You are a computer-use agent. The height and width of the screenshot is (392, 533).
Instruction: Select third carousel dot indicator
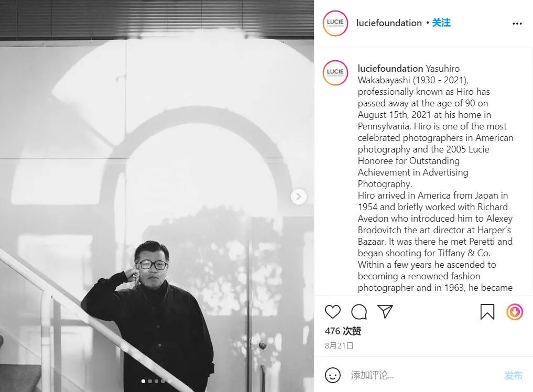156,381
